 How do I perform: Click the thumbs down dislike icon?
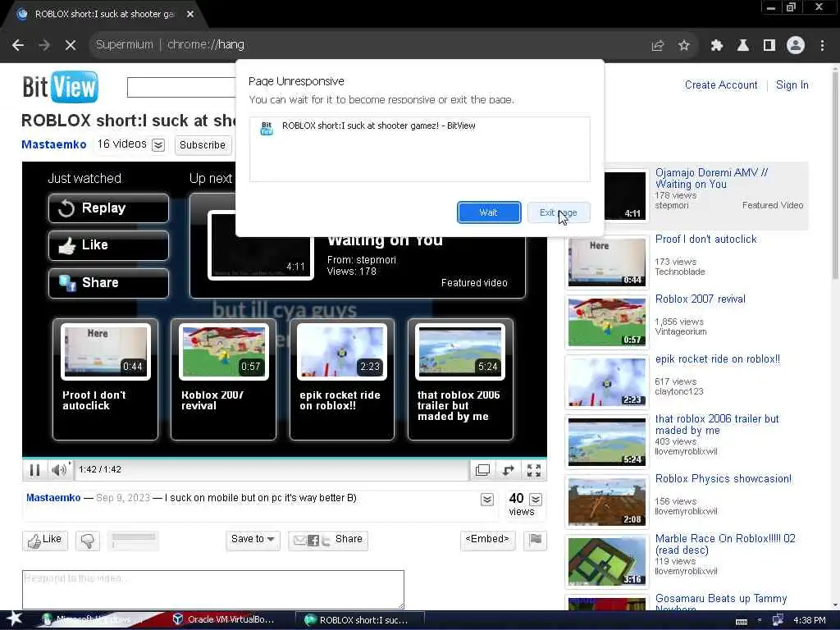tap(88, 541)
